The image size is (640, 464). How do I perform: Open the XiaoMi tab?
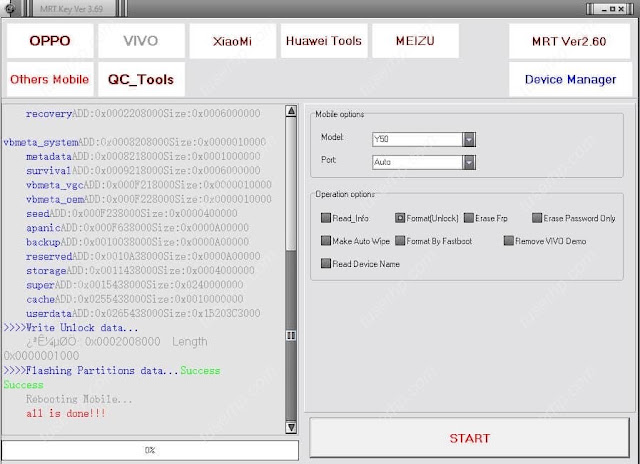click(232, 41)
